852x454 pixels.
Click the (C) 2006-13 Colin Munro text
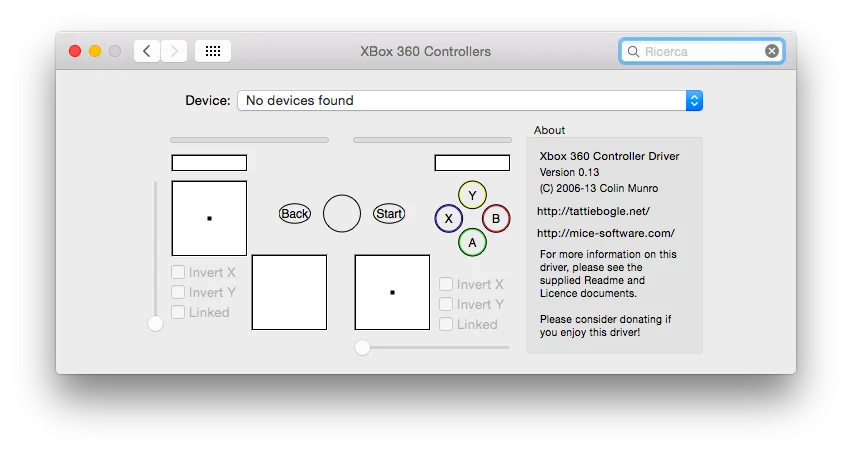pos(599,188)
